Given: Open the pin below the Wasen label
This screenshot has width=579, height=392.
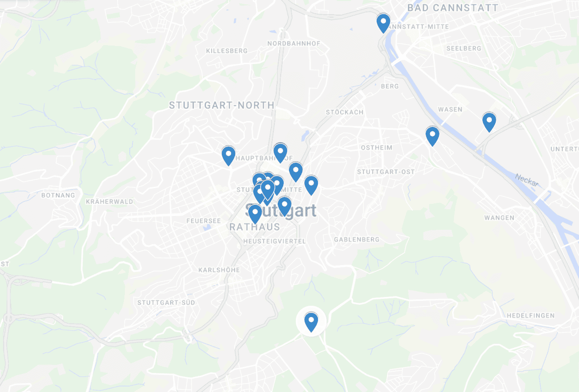Looking at the screenshot, I should pyautogui.click(x=433, y=136).
